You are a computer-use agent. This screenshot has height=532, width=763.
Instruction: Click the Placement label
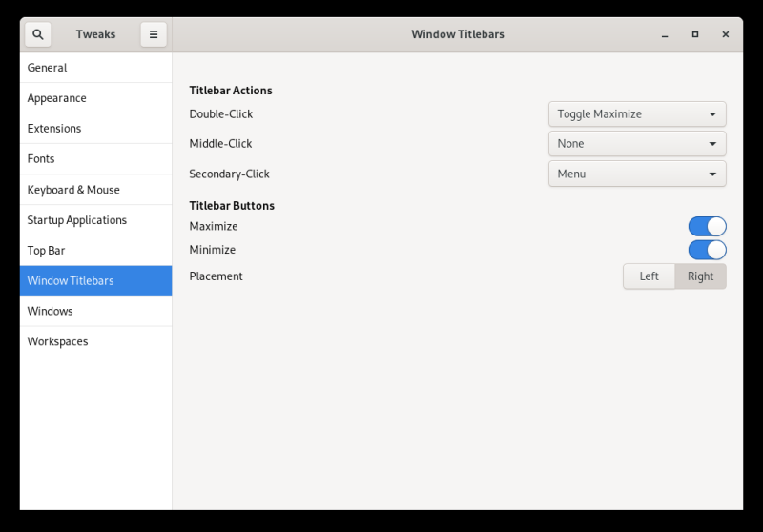click(217, 276)
